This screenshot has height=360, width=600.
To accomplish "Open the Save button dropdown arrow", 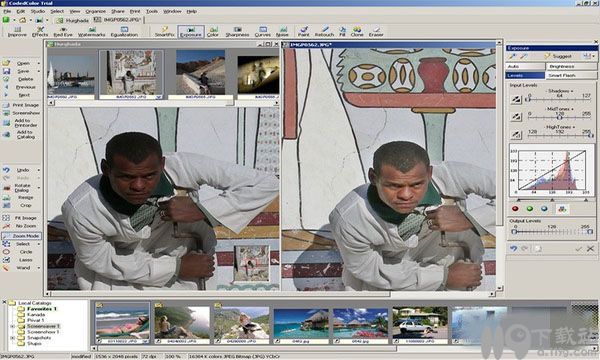I will pyautogui.click(x=39, y=71).
